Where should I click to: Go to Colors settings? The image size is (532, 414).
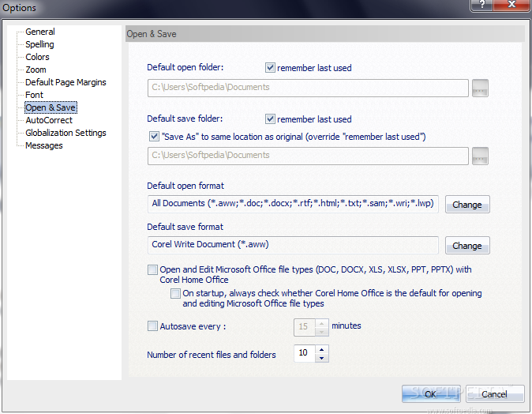(37, 57)
